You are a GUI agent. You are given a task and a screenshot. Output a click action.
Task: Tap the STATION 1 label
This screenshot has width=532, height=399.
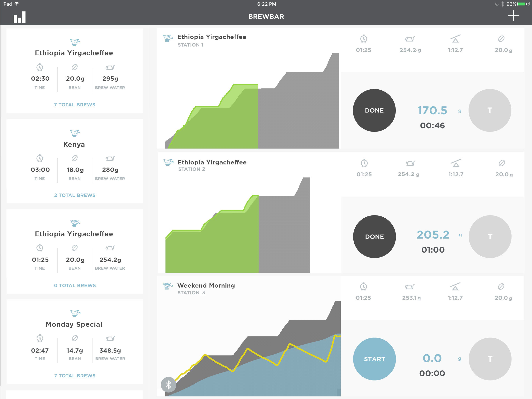190,45
